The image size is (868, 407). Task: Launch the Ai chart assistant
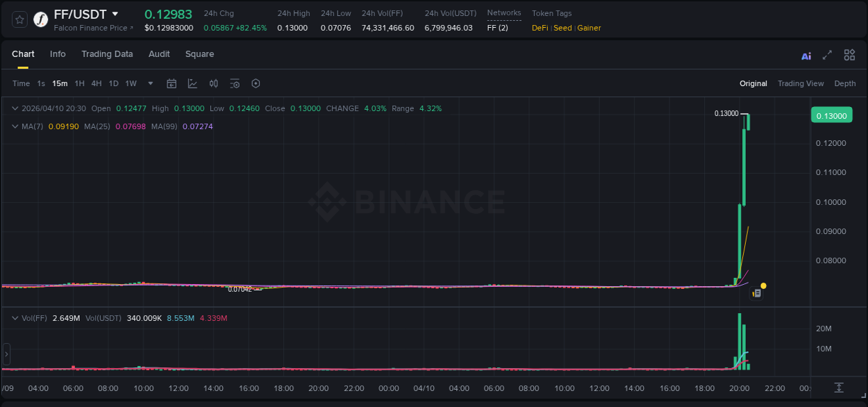(806, 54)
